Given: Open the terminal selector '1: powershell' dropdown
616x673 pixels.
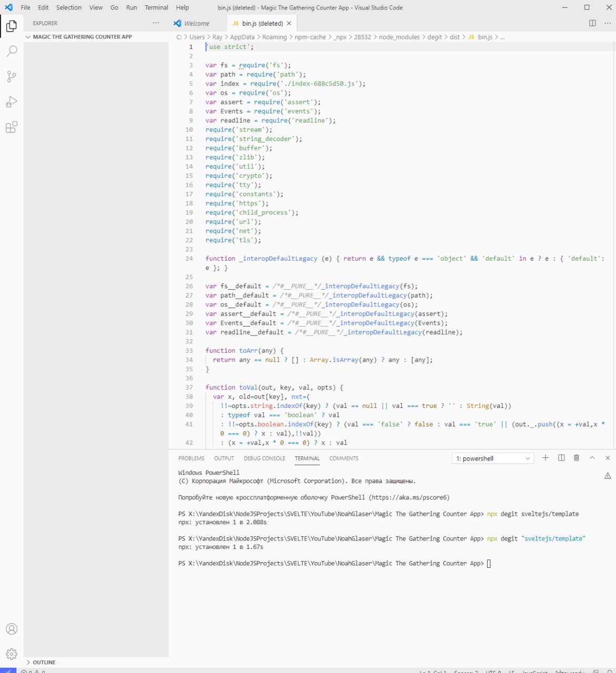Looking at the screenshot, I should 493,458.
